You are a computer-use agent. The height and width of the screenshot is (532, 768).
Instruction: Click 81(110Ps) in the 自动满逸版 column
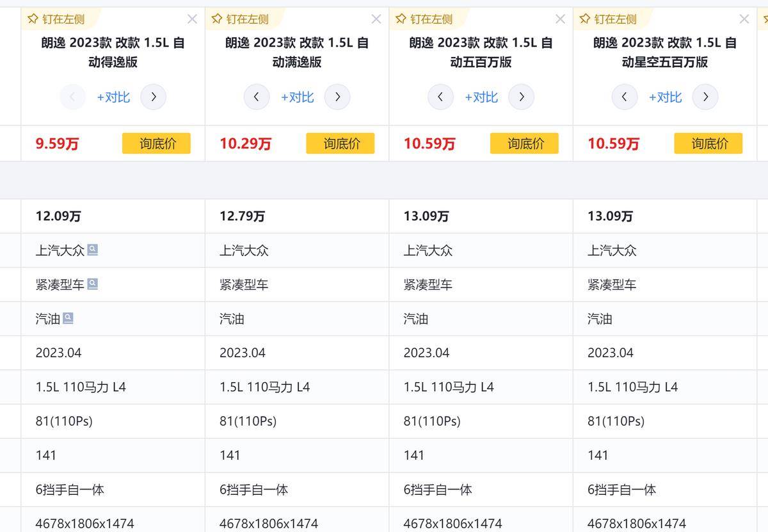pos(248,421)
